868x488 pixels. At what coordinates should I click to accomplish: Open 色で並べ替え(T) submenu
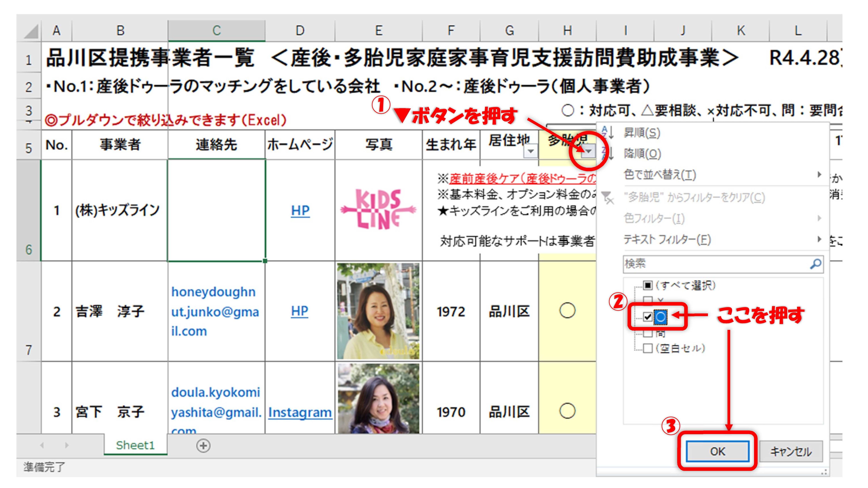(x=660, y=175)
